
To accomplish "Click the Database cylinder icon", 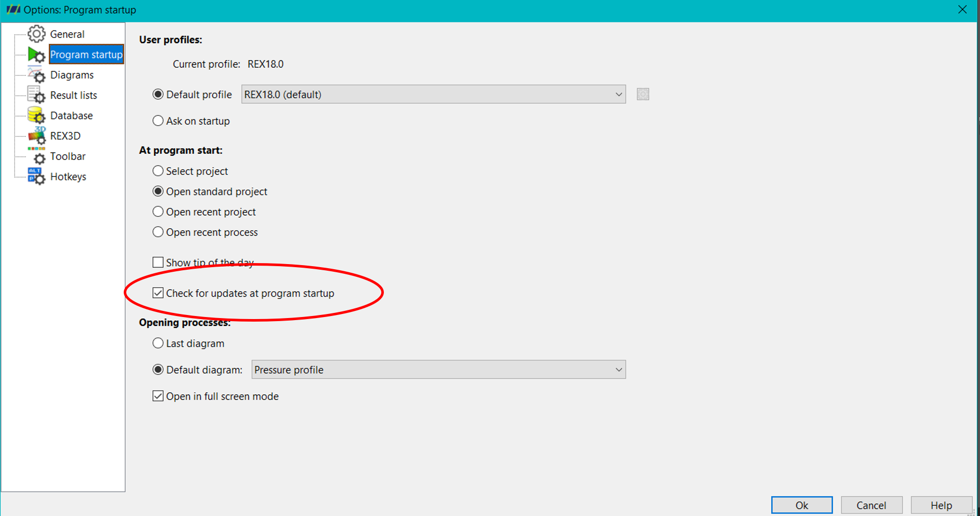I will [37, 116].
